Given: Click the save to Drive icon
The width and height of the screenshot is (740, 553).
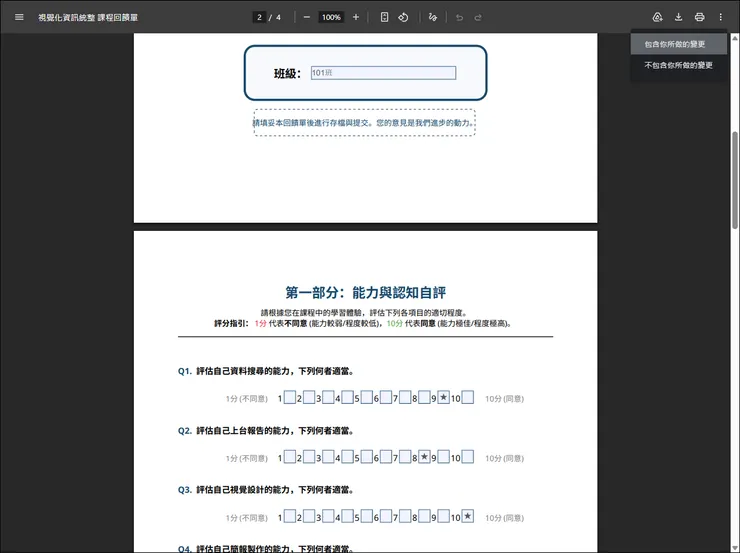Looking at the screenshot, I should tap(657, 17).
